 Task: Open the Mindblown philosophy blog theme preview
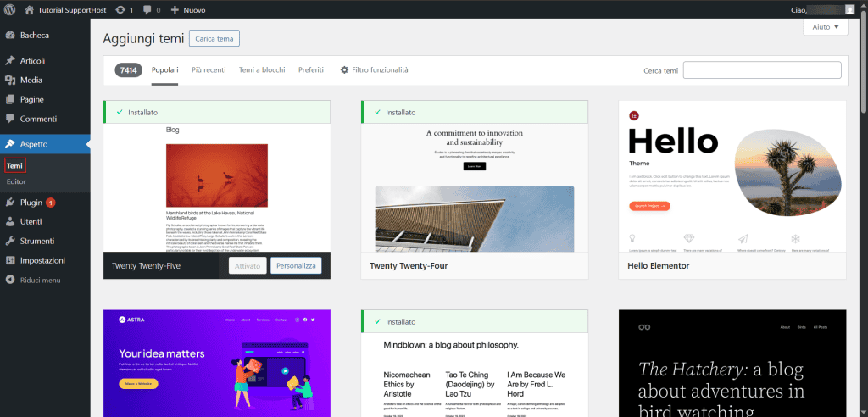(x=475, y=375)
